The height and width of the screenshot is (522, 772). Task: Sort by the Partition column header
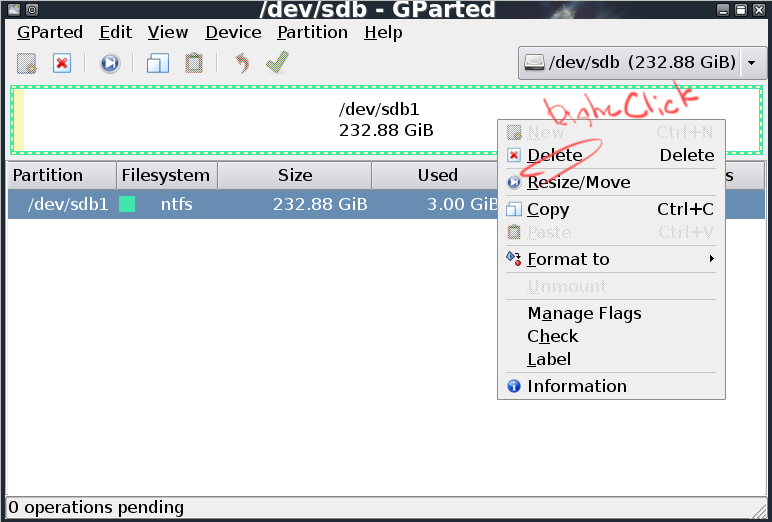[x=62, y=175]
